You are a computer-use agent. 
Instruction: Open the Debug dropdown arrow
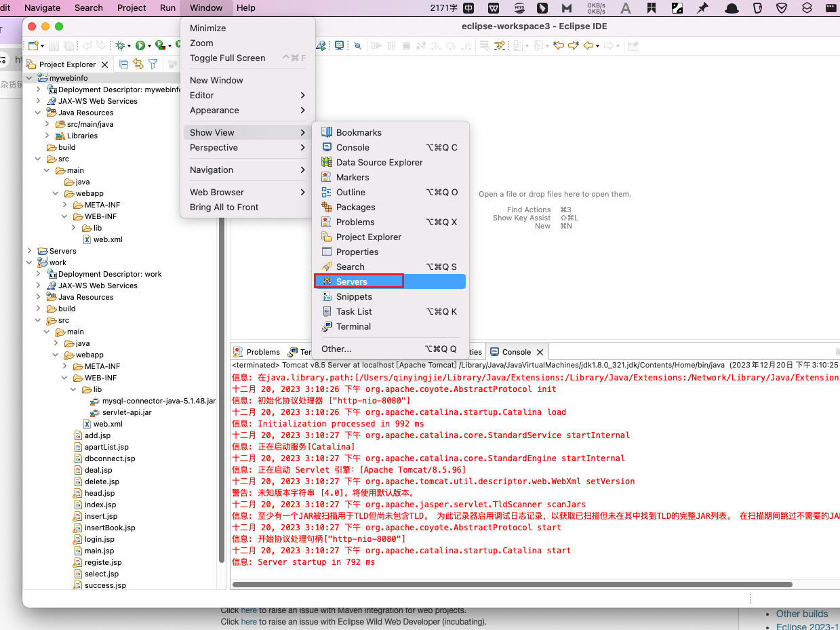[129, 46]
